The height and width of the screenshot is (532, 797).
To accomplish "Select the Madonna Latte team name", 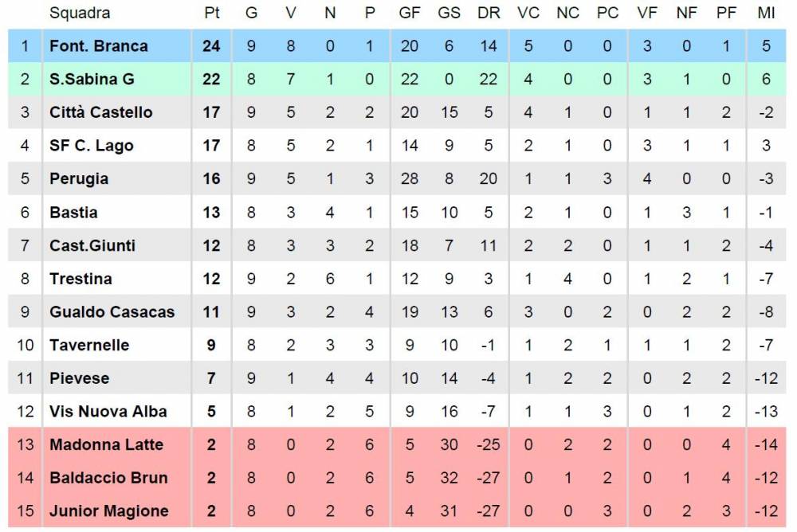I will [106, 444].
